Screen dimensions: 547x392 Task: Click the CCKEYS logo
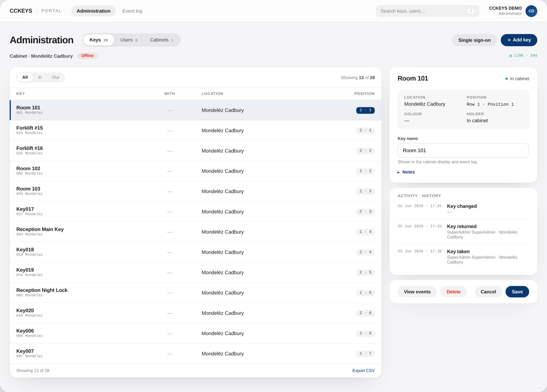pos(21,11)
